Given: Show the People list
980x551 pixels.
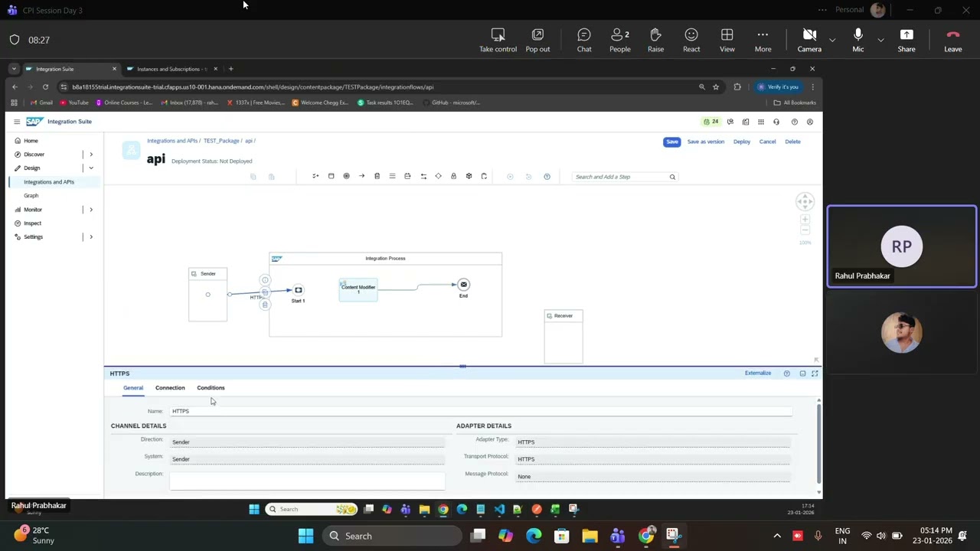Looking at the screenshot, I should click(x=620, y=40).
